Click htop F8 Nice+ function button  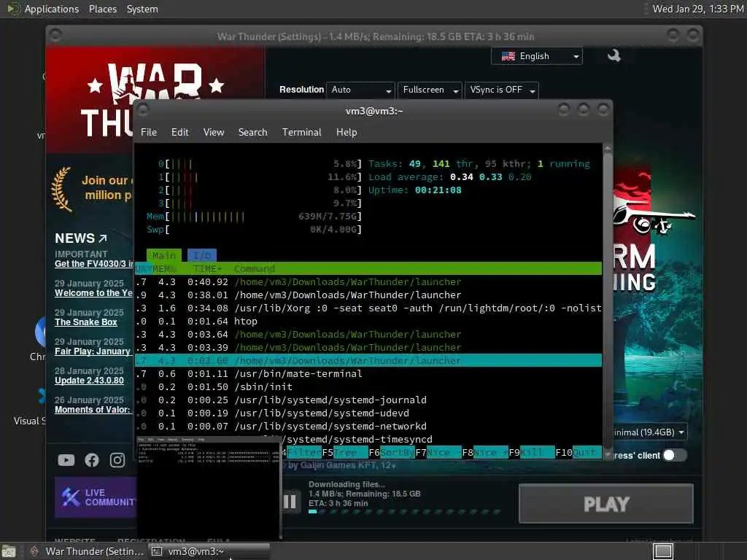pyautogui.click(x=485, y=452)
